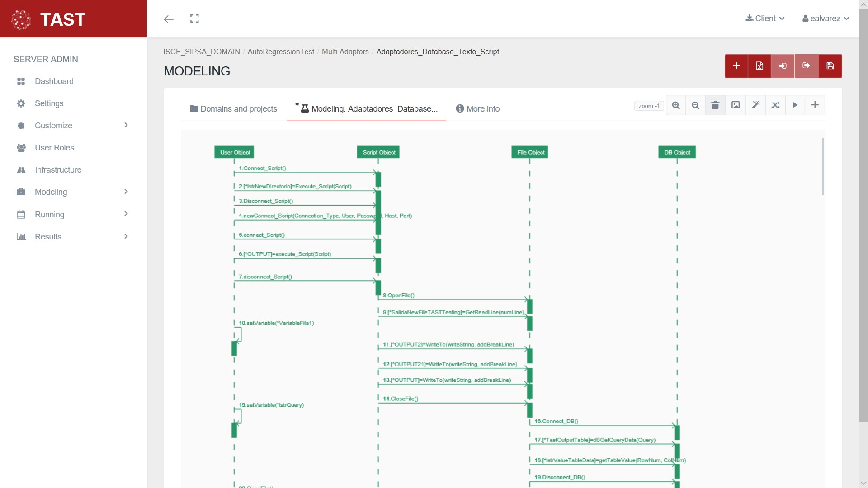
Task: Click the back arrow in header
Action: click(x=169, y=19)
